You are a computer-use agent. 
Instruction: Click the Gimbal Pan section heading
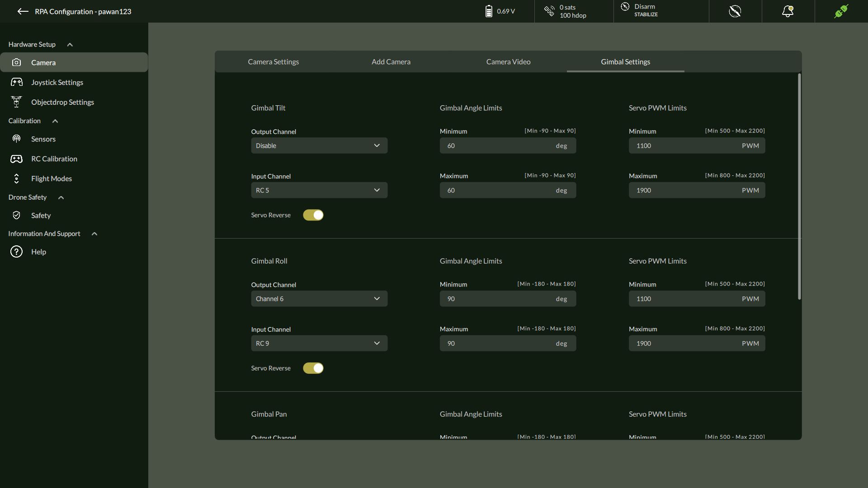point(269,414)
